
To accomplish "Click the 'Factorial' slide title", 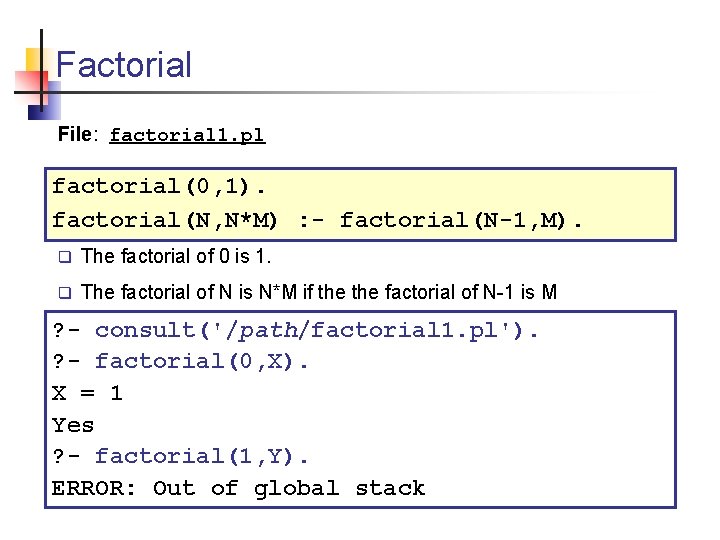I will (124, 64).
